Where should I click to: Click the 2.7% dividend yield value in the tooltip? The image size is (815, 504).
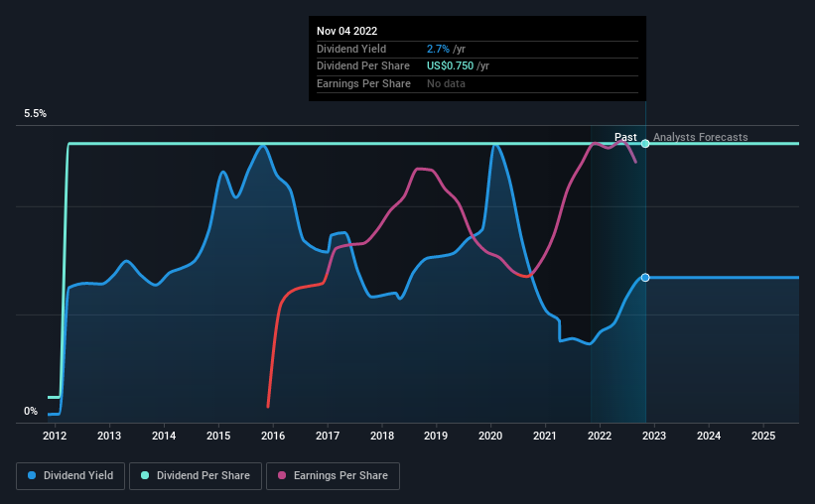coord(438,49)
